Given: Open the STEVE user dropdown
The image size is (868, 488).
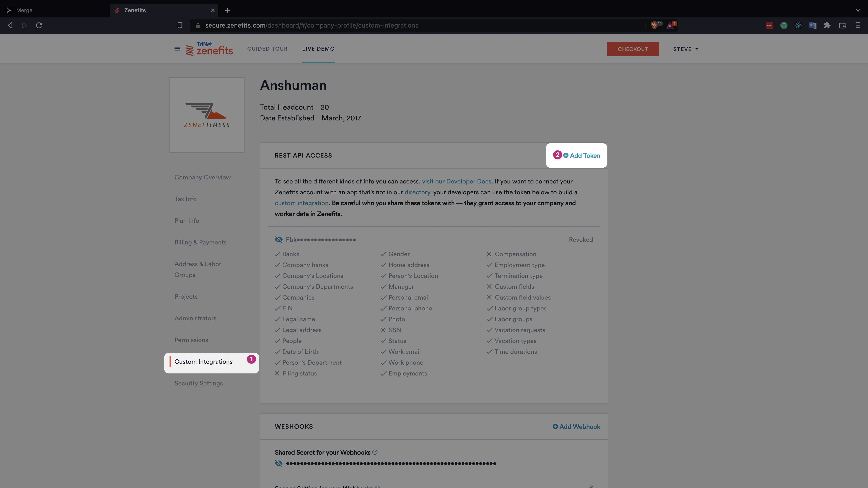Looking at the screenshot, I should click(685, 49).
